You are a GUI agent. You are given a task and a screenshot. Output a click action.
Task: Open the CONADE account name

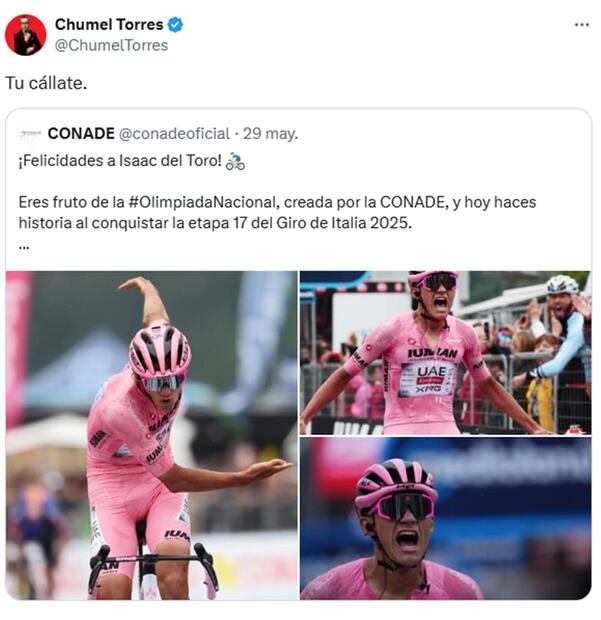(81, 133)
